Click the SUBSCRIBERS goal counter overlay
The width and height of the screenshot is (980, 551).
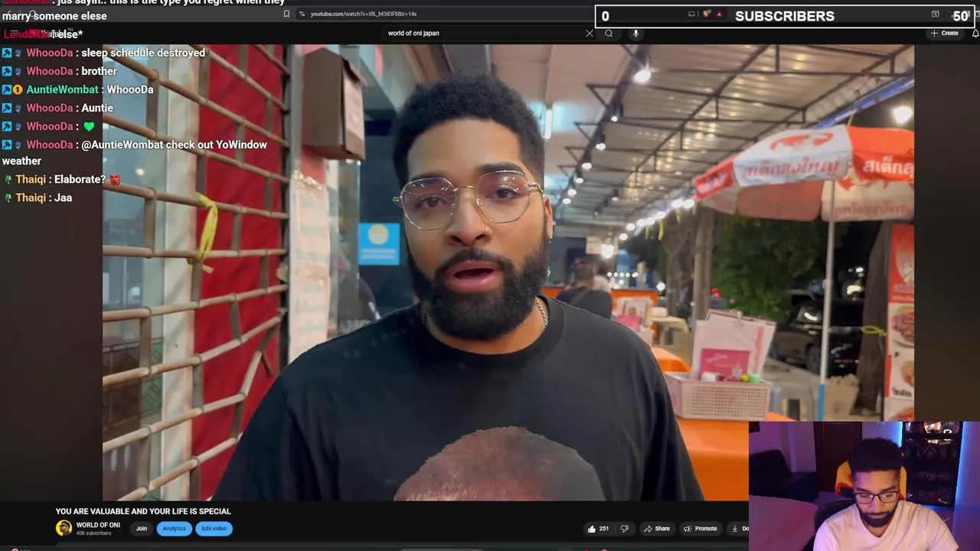point(785,16)
